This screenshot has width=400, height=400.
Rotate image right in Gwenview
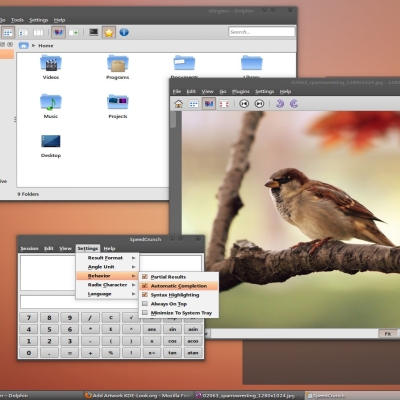(x=294, y=104)
